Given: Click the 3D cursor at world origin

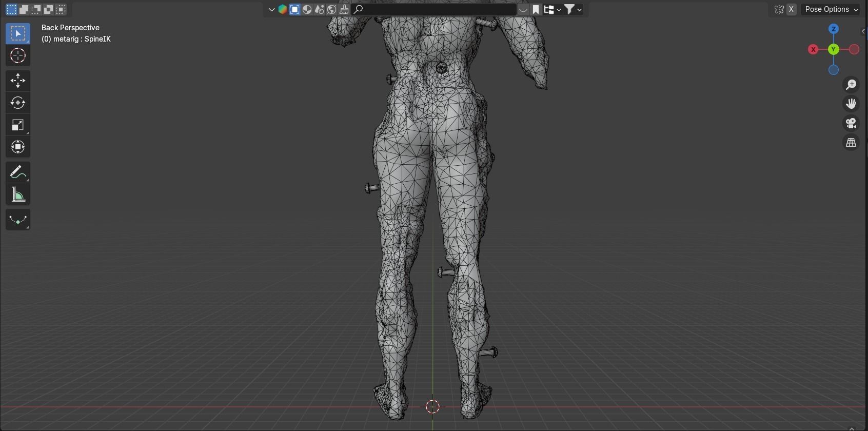Looking at the screenshot, I should [432, 406].
